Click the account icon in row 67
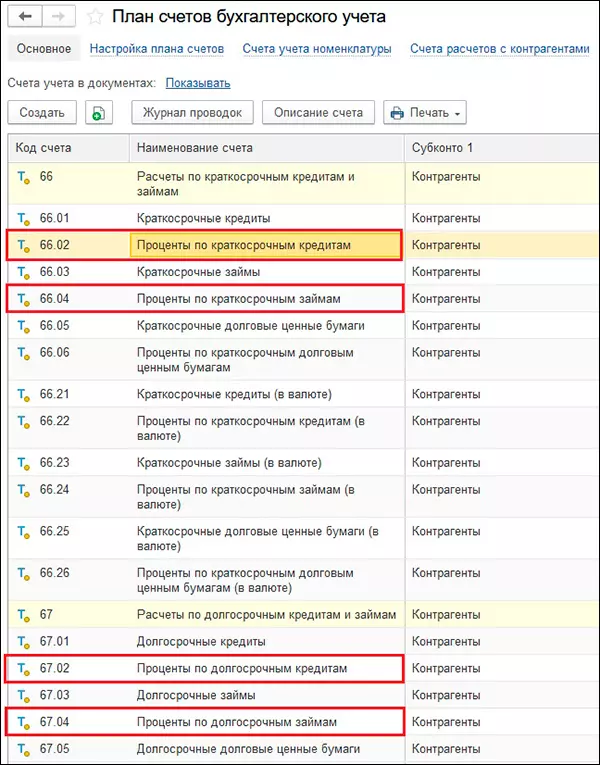The height and width of the screenshot is (765, 600). 25,614
